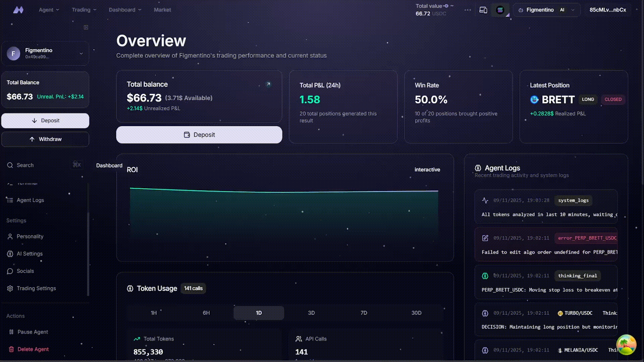Click the large Deposit button under balance
The height and width of the screenshot is (362, 644).
pos(199,135)
